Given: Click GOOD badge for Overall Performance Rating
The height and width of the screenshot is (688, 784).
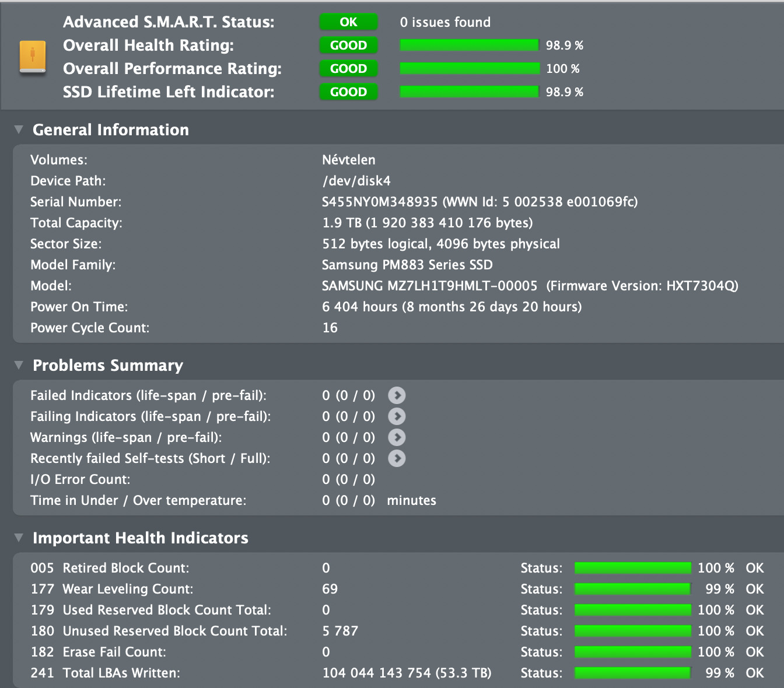Looking at the screenshot, I should (348, 69).
